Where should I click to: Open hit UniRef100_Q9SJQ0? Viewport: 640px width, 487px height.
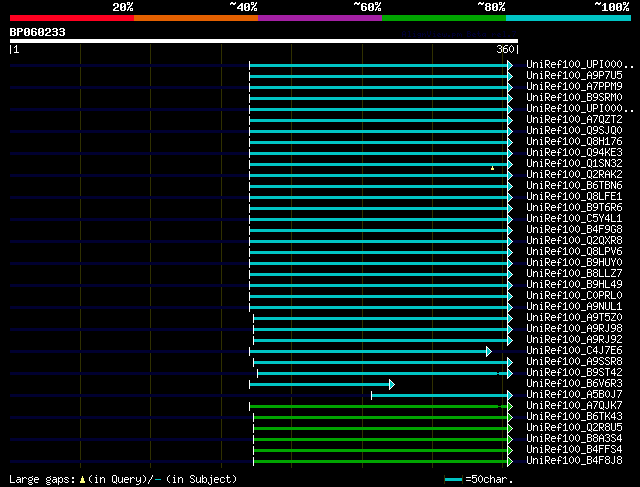574,131
